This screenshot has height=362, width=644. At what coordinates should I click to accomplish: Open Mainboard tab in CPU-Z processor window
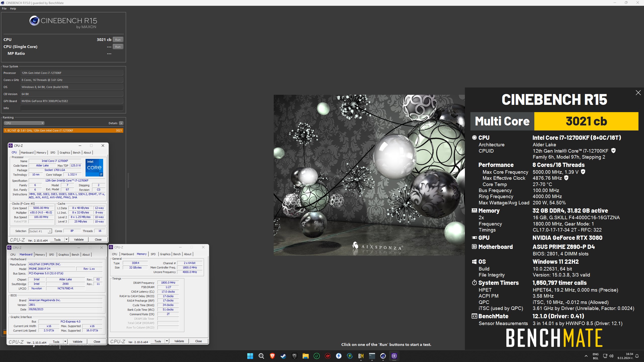(27, 153)
